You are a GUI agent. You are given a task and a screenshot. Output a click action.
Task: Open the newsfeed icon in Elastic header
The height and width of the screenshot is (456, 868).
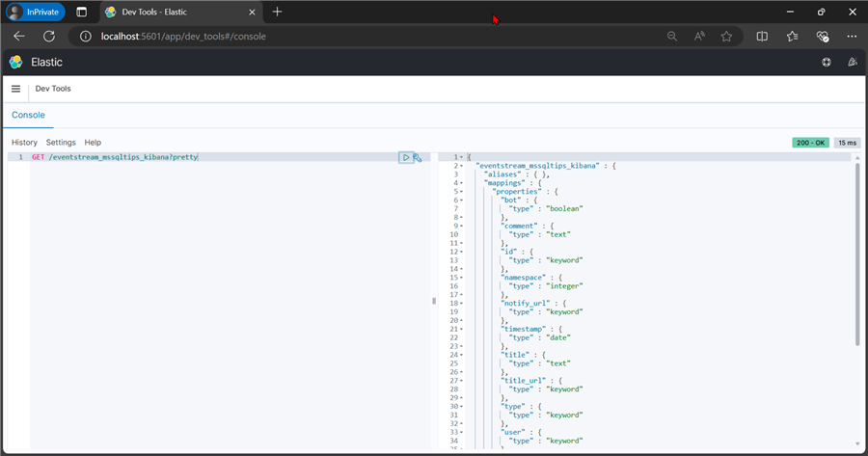(x=852, y=62)
